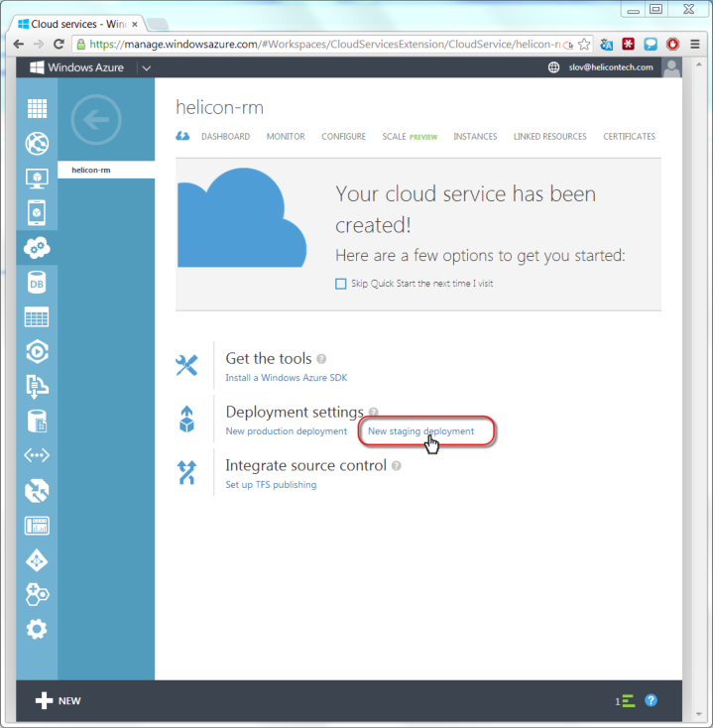Open Add-ons hexagon icon in sidebar
The image size is (713, 728).
[x=37, y=595]
